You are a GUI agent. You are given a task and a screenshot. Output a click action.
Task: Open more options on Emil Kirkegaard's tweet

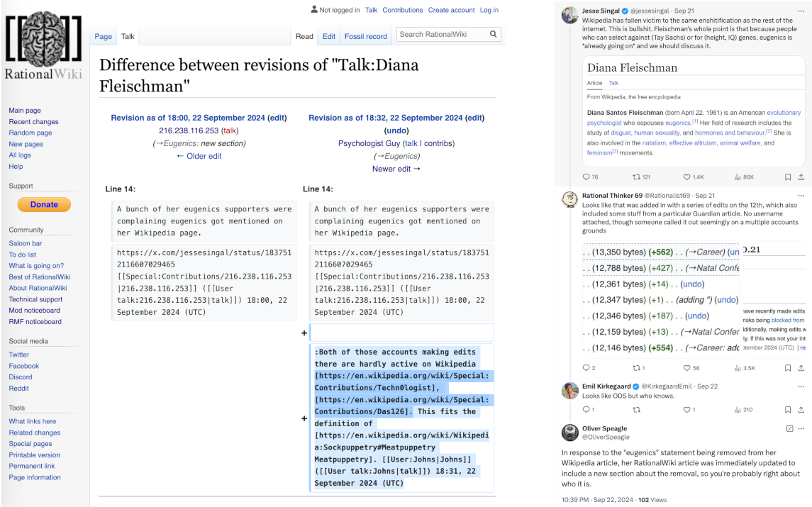pos(801,386)
